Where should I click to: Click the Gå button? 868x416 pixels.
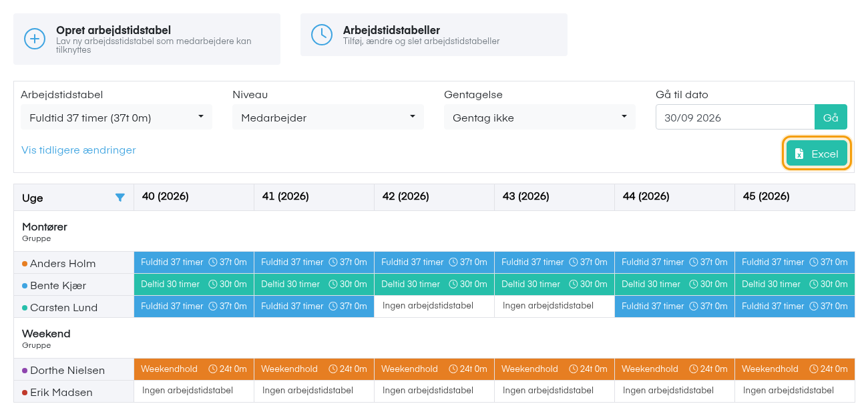point(831,118)
